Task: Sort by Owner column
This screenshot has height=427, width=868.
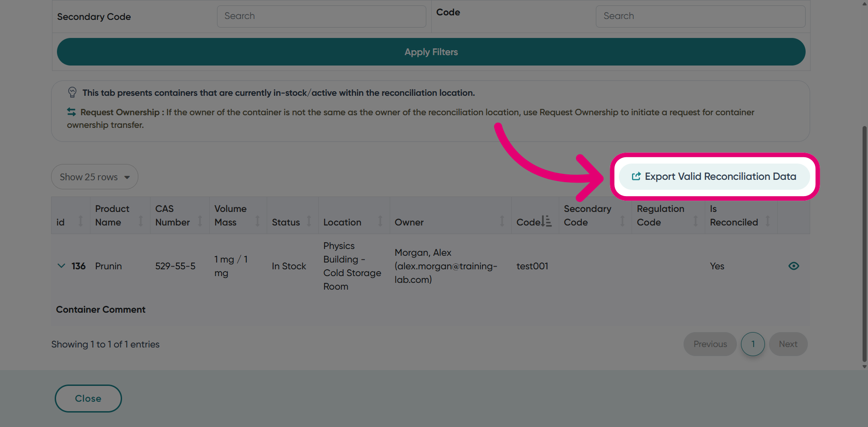Action: pyautogui.click(x=502, y=221)
